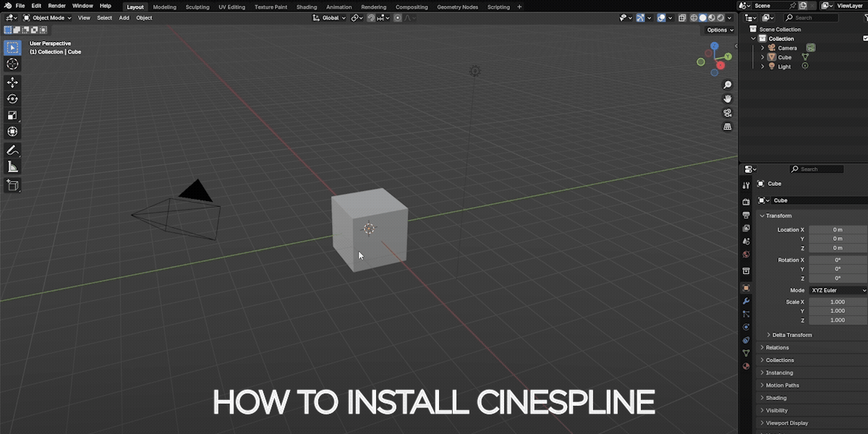Add a new workspace with plus button

tap(519, 7)
